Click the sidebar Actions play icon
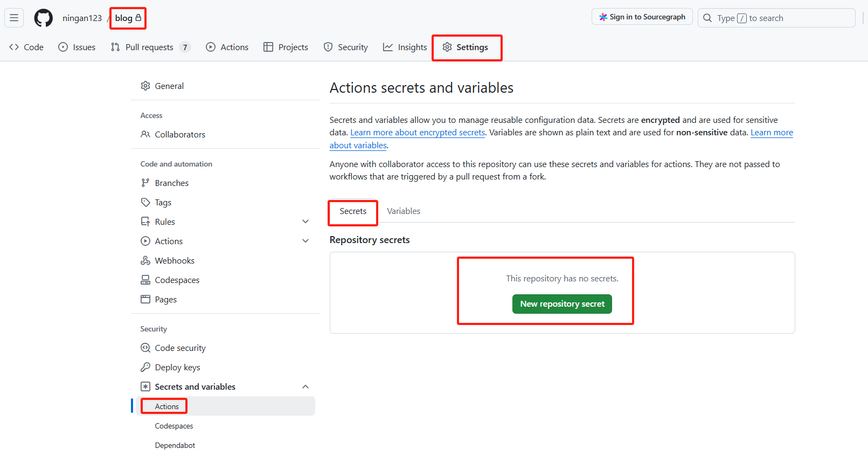 [145, 241]
